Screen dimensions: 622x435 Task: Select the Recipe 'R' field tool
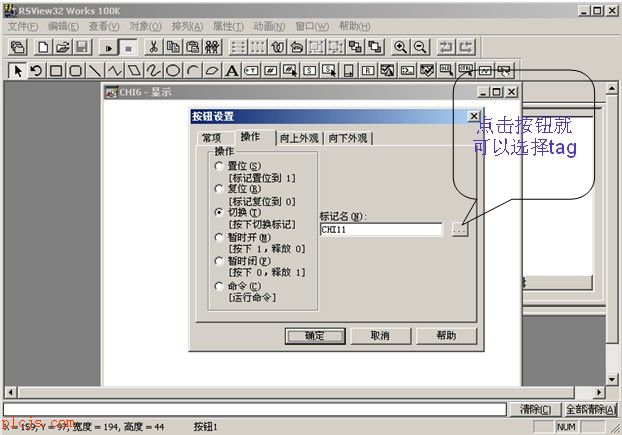pos(368,71)
